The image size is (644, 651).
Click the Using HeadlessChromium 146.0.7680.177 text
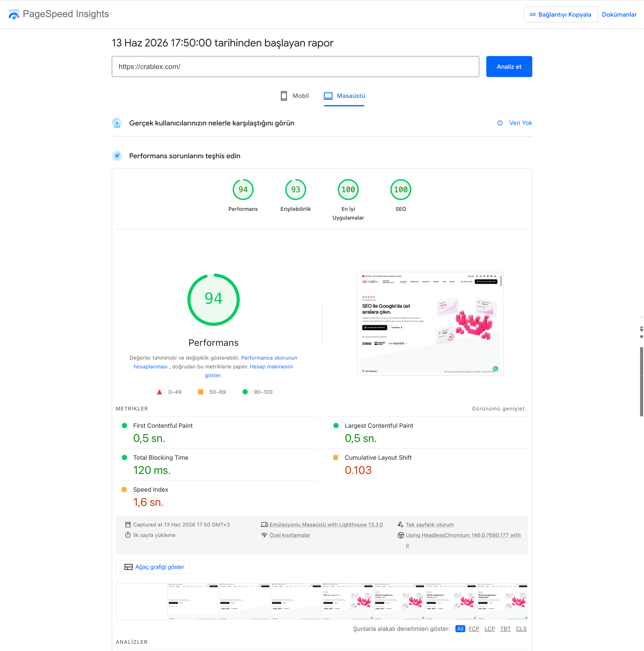(463, 535)
